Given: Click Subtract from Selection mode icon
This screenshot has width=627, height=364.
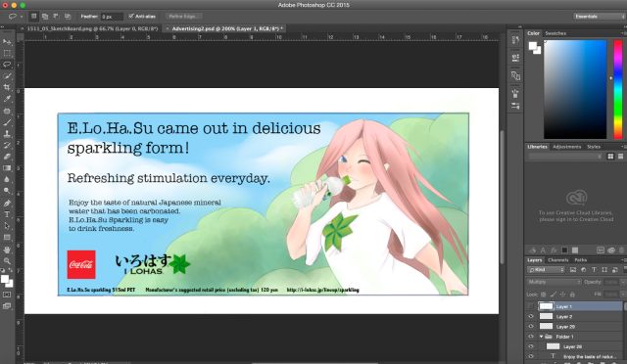Looking at the screenshot, I should pyautogui.click(x=57, y=17).
